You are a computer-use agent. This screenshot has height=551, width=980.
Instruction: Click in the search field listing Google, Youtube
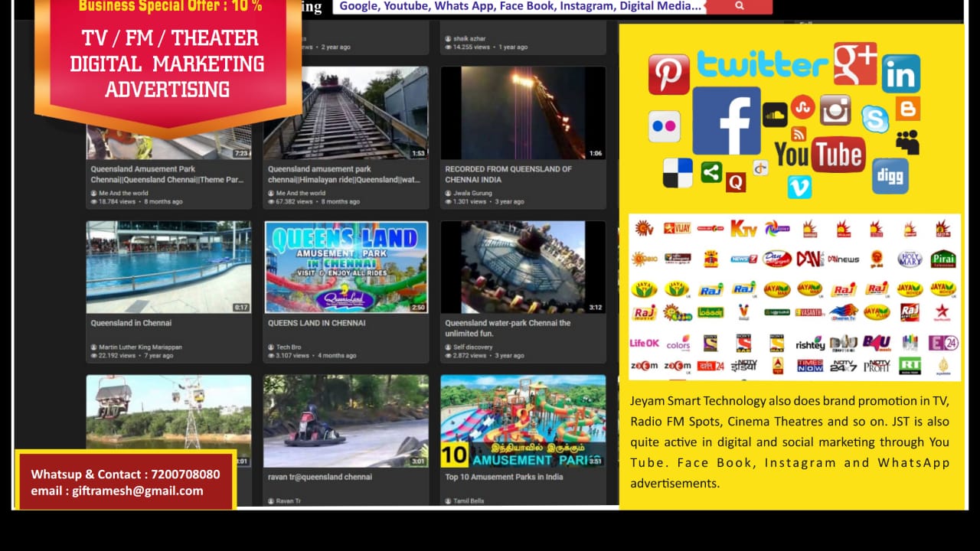point(521,6)
